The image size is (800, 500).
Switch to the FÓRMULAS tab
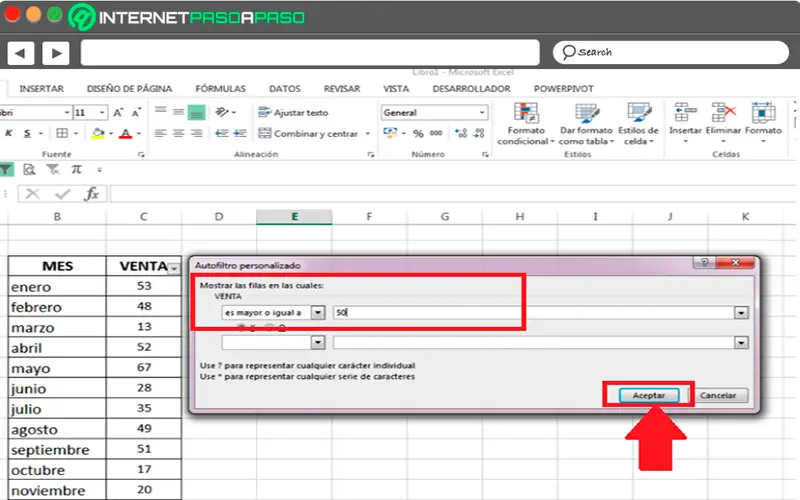pyautogui.click(x=220, y=89)
